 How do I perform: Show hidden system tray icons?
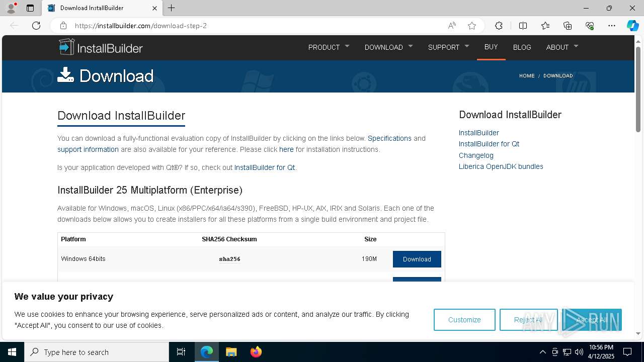(x=542, y=352)
